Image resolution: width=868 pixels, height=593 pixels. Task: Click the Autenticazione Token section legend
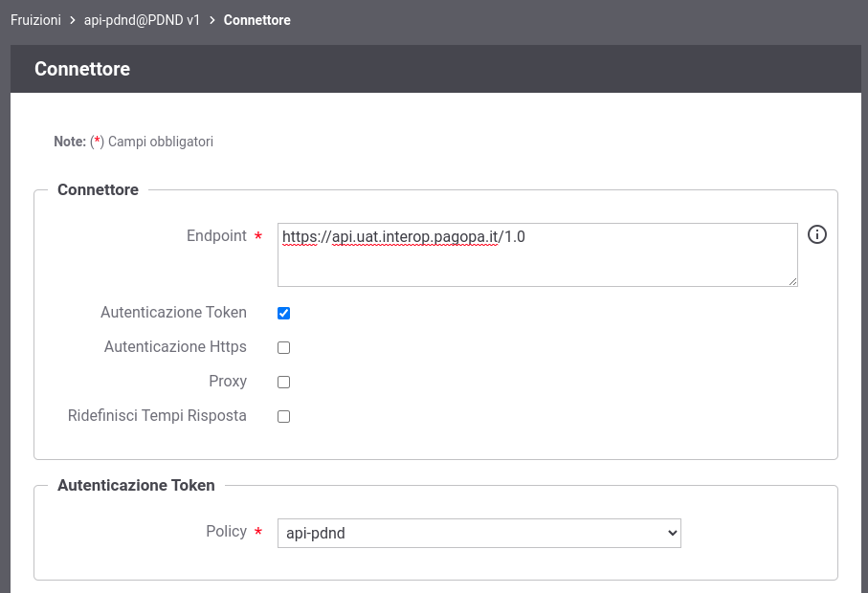(136, 485)
